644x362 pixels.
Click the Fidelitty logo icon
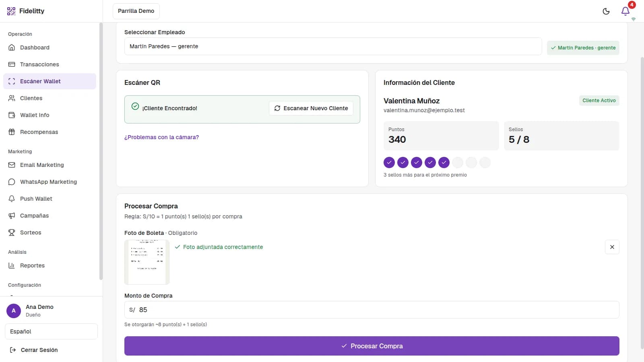11,11
